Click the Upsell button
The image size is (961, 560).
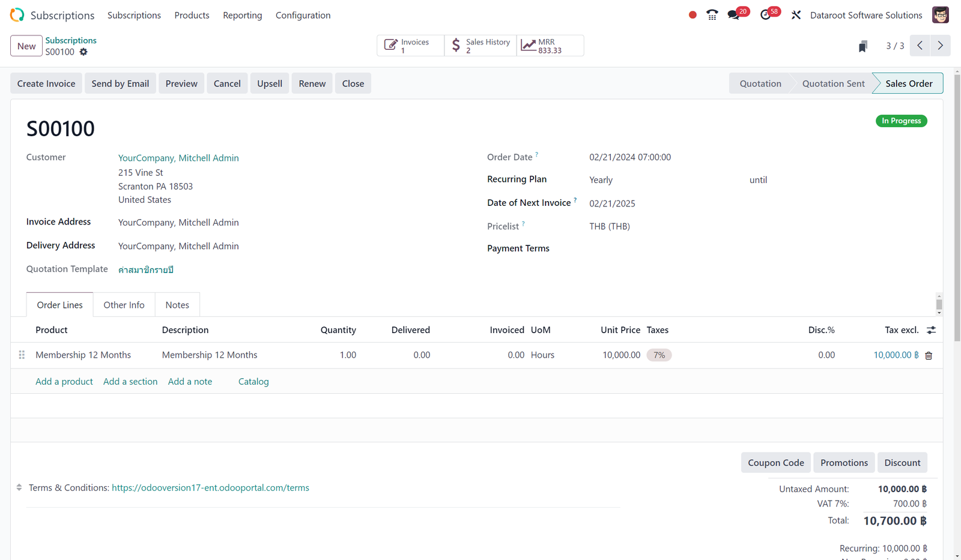(270, 83)
